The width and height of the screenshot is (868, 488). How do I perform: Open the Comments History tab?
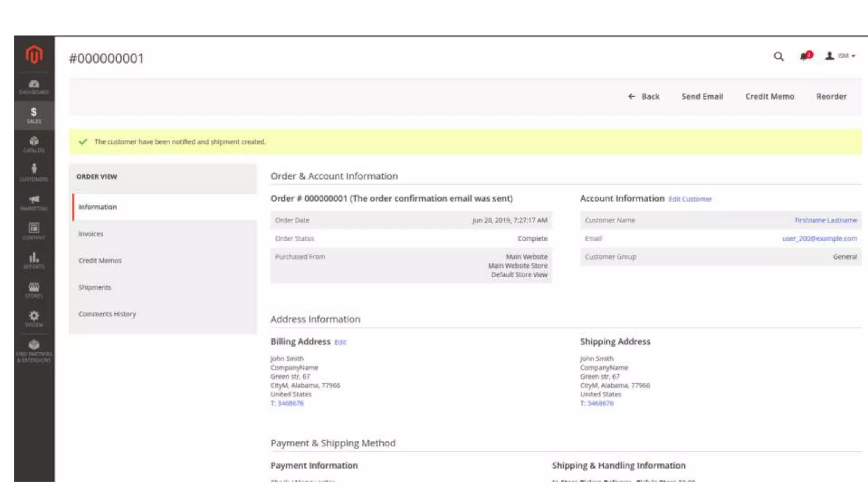click(x=107, y=314)
